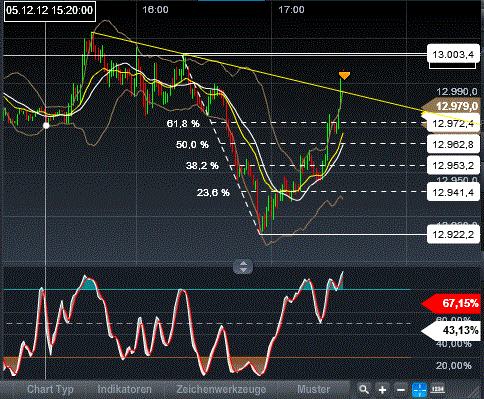Open the Indikatoren menu
This screenshot has width=484, height=399.
click(124, 389)
